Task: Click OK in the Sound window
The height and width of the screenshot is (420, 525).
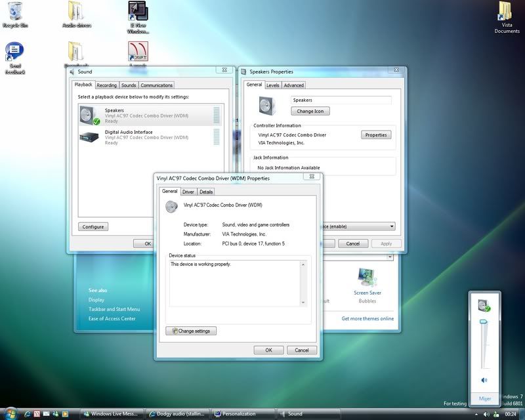Action: pos(144,243)
